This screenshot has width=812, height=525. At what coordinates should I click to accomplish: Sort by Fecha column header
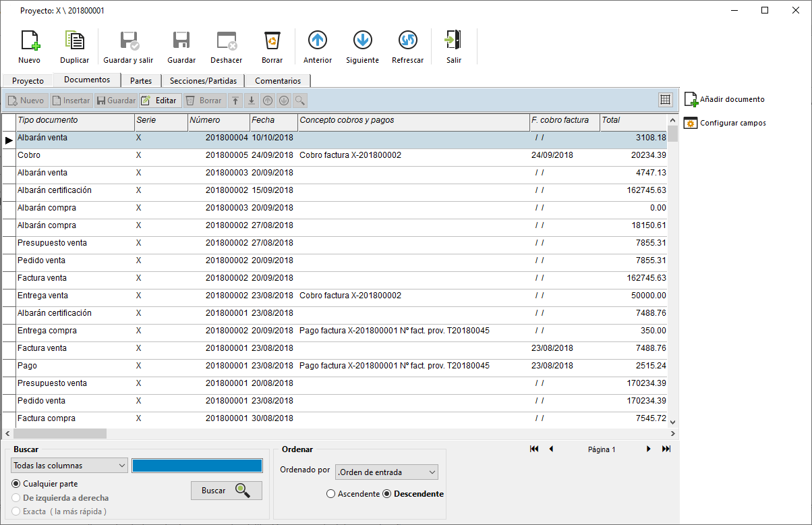274,121
